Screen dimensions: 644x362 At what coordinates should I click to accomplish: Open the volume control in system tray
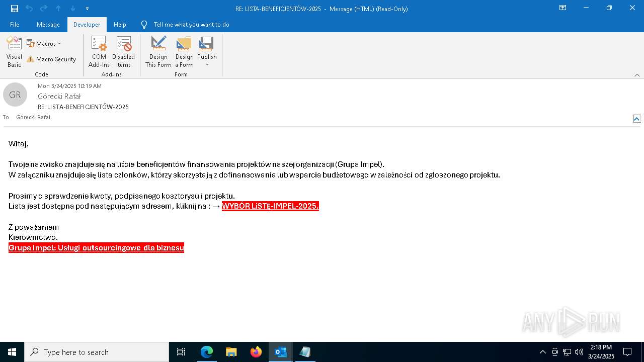579,352
